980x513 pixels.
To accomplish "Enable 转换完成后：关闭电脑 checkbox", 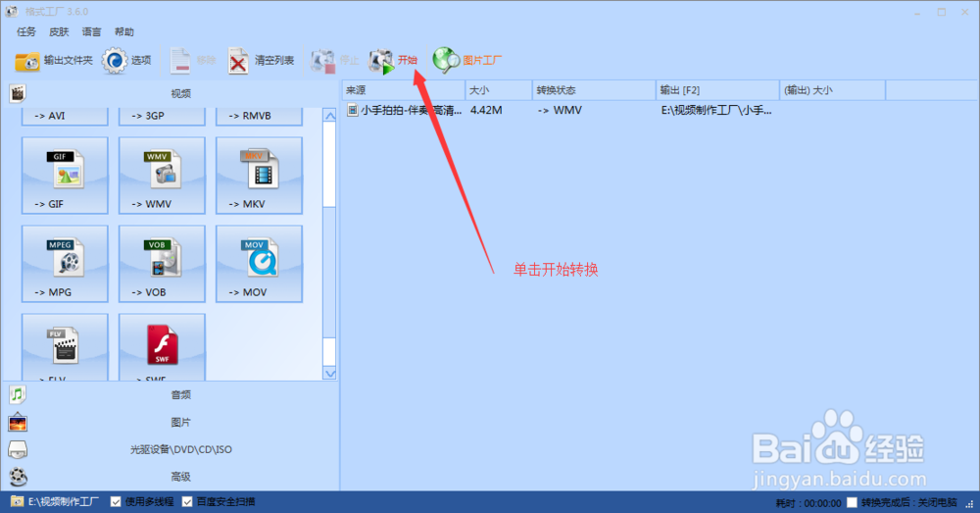I will click(852, 502).
